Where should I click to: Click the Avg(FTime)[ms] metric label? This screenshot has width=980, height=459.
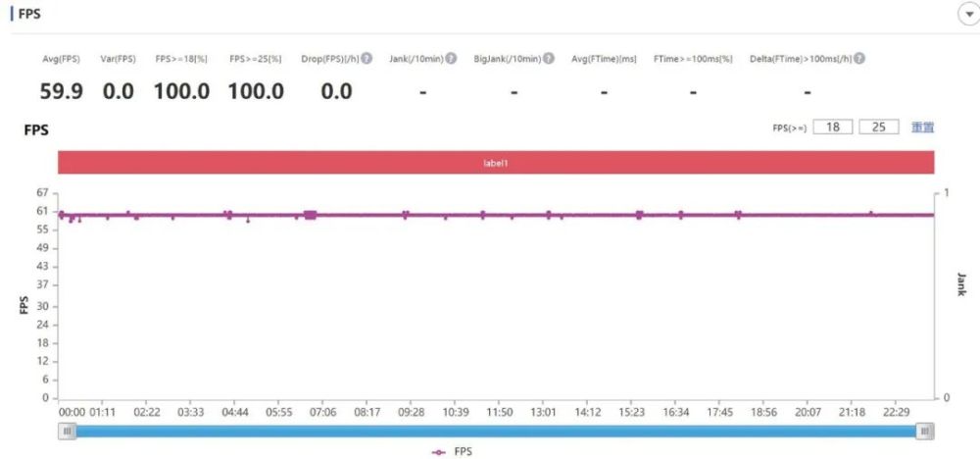tap(604, 59)
